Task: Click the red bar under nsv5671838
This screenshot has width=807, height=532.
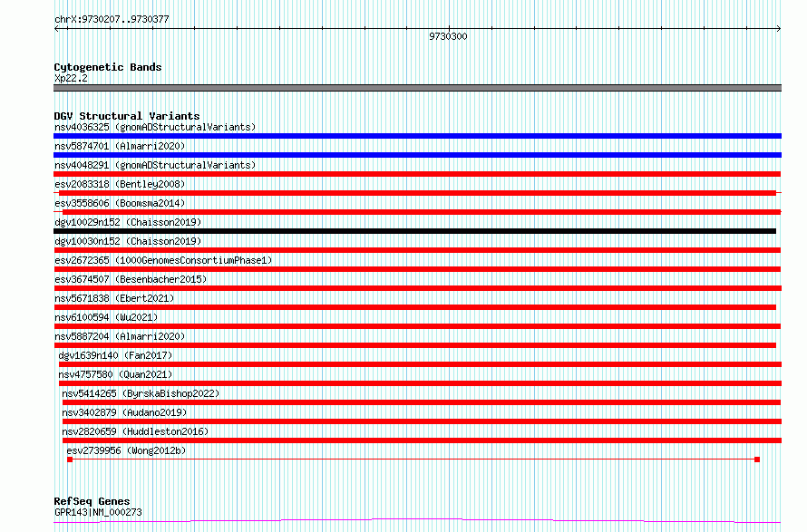Action: tap(414, 307)
